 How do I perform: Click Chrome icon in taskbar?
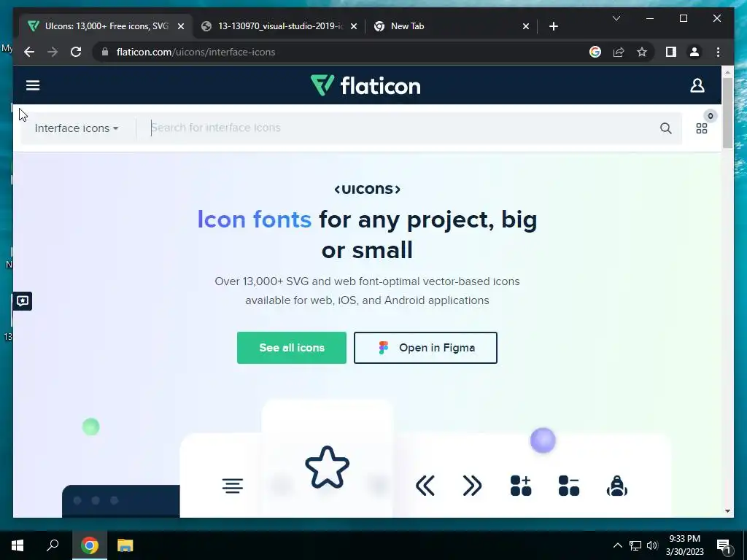coord(90,545)
